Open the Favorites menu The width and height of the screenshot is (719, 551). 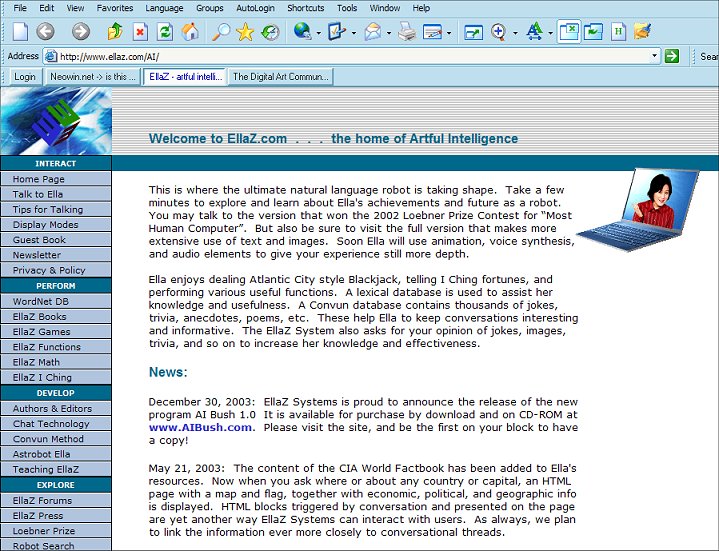(115, 8)
